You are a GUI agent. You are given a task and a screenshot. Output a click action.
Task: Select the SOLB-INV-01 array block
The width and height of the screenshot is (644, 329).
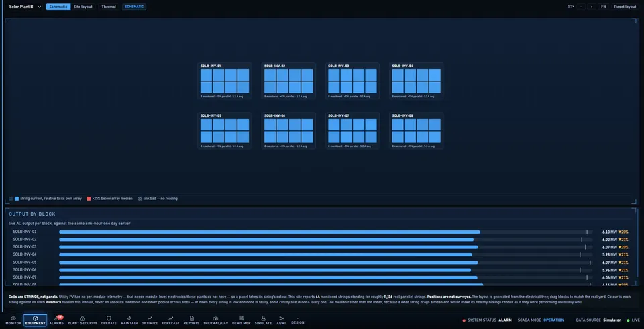225,81
